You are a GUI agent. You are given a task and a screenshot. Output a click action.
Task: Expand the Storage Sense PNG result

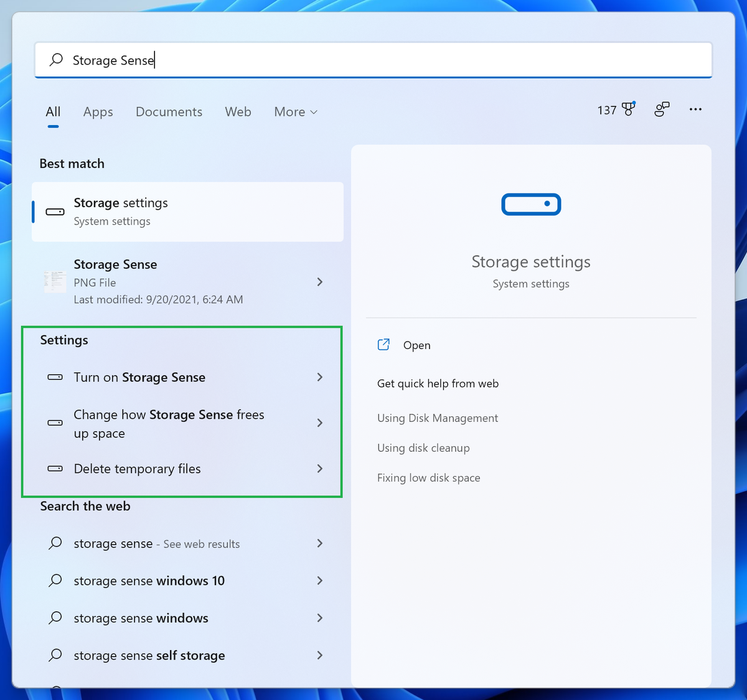coord(319,282)
